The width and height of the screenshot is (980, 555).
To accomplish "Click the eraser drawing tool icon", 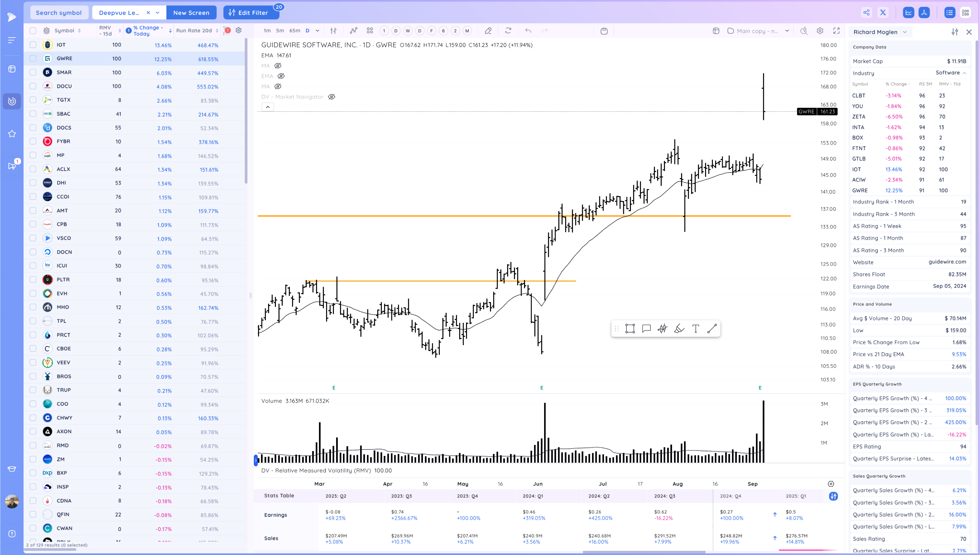I will [x=488, y=31].
